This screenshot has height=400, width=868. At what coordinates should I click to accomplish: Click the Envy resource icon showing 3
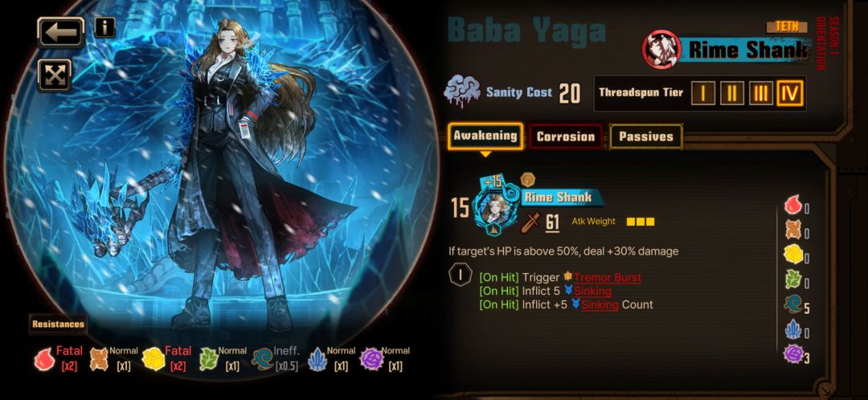tap(793, 353)
